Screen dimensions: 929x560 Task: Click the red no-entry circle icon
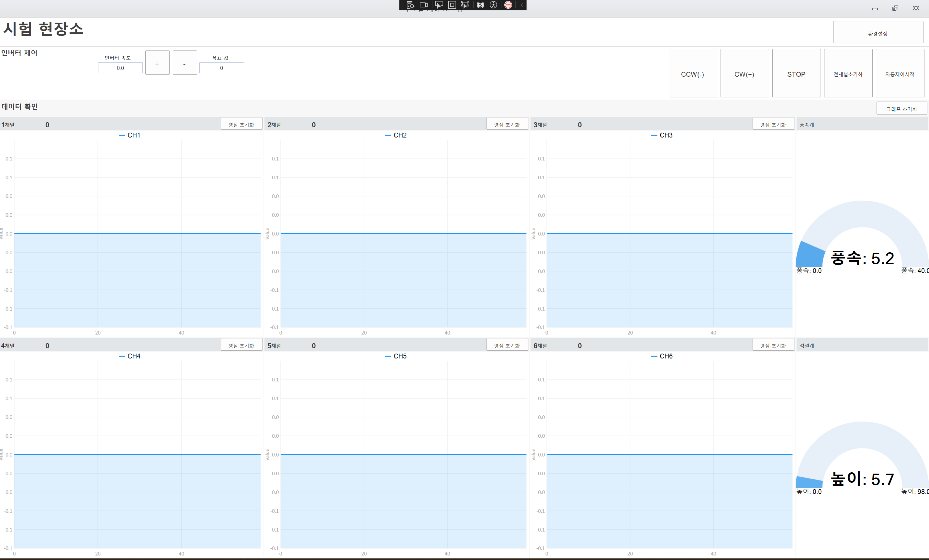point(508,5)
